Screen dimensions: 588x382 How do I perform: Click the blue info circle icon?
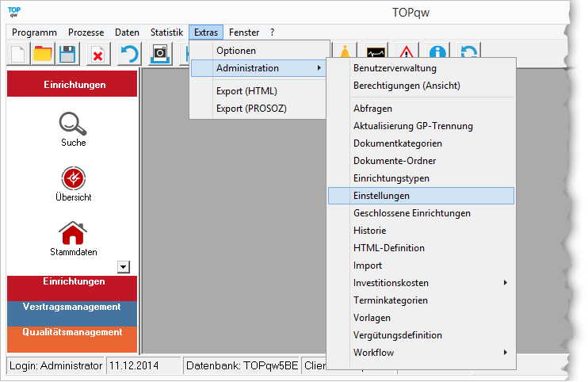coord(438,54)
